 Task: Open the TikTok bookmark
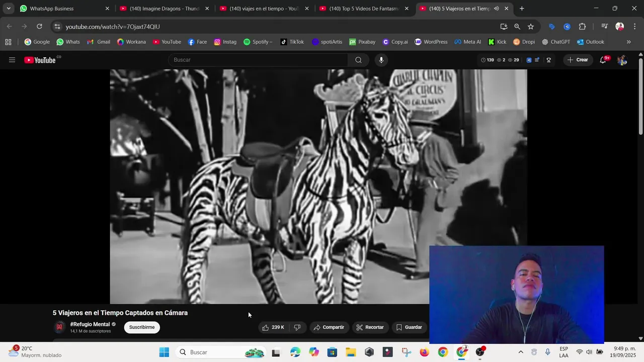292,42
